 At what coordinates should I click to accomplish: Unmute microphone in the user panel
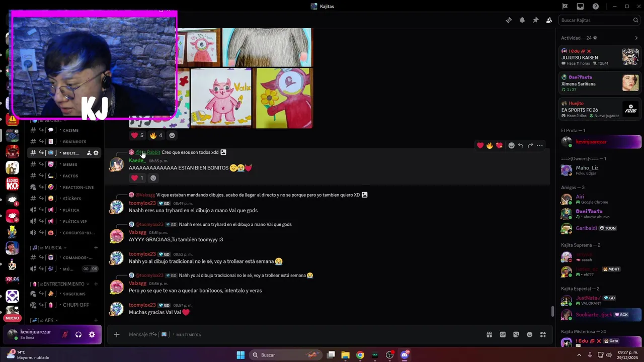click(65, 334)
